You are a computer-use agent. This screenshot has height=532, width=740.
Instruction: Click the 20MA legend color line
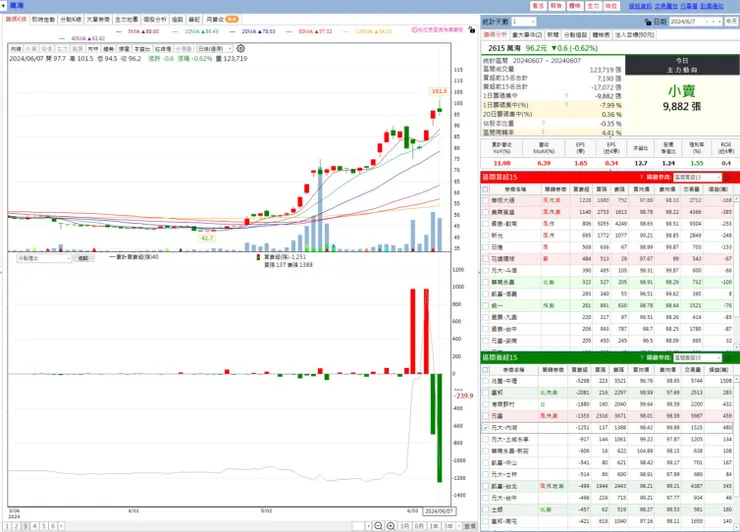tap(232, 32)
